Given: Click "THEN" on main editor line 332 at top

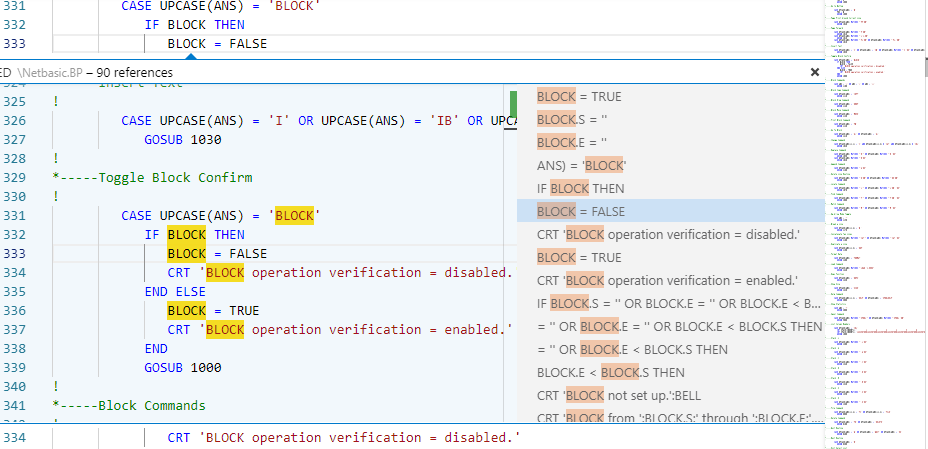Looking at the screenshot, I should point(229,25).
